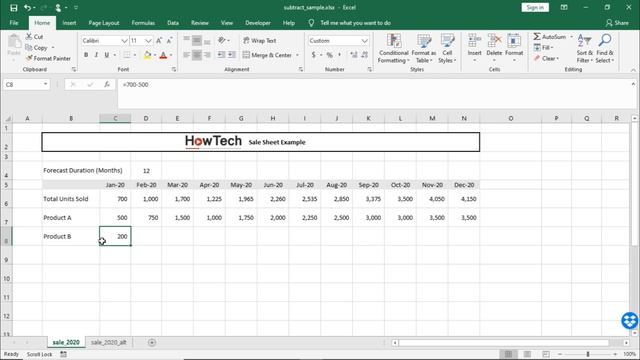Open the font size dropdown
This screenshot has width=640, height=360.
[148, 40]
